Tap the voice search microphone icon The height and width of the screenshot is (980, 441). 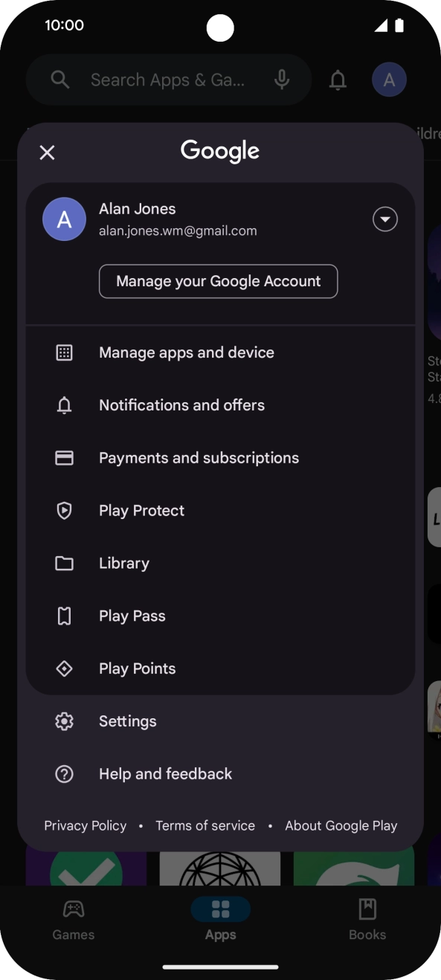282,80
